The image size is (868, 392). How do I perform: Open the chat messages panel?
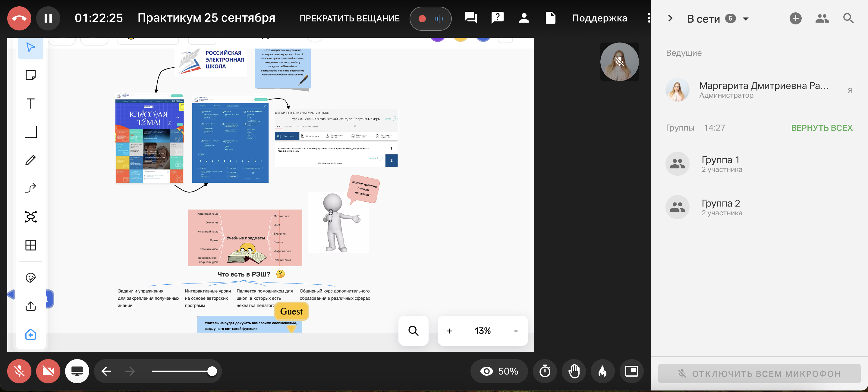click(x=471, y=18)
